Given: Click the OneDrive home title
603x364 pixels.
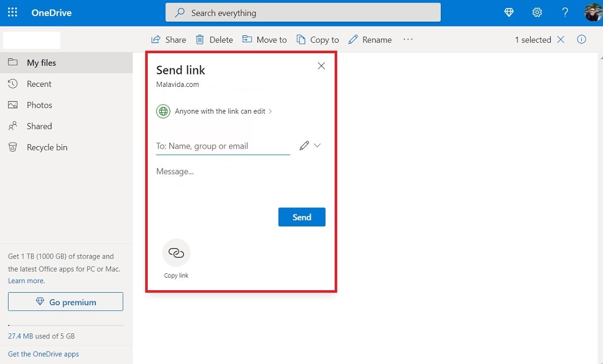Looking at the screenshot, I should (51, 13).
